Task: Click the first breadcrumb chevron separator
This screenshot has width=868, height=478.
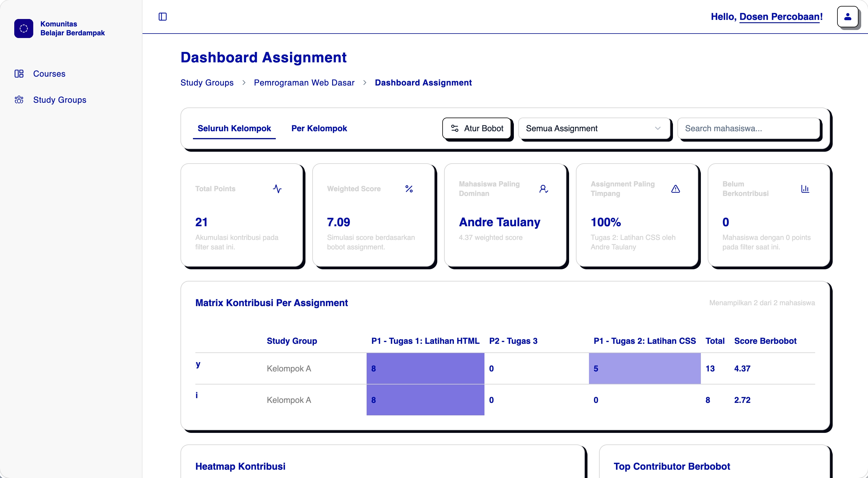Action: [x=244, y=83]
